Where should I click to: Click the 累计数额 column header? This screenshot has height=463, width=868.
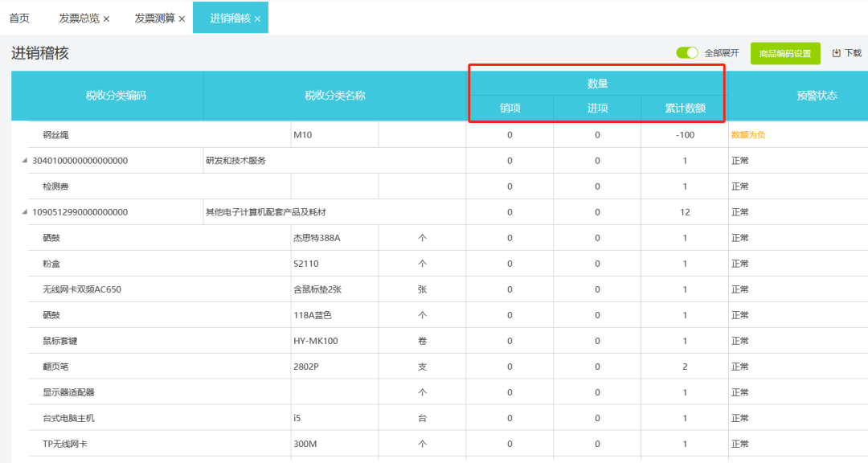(685, 108)
